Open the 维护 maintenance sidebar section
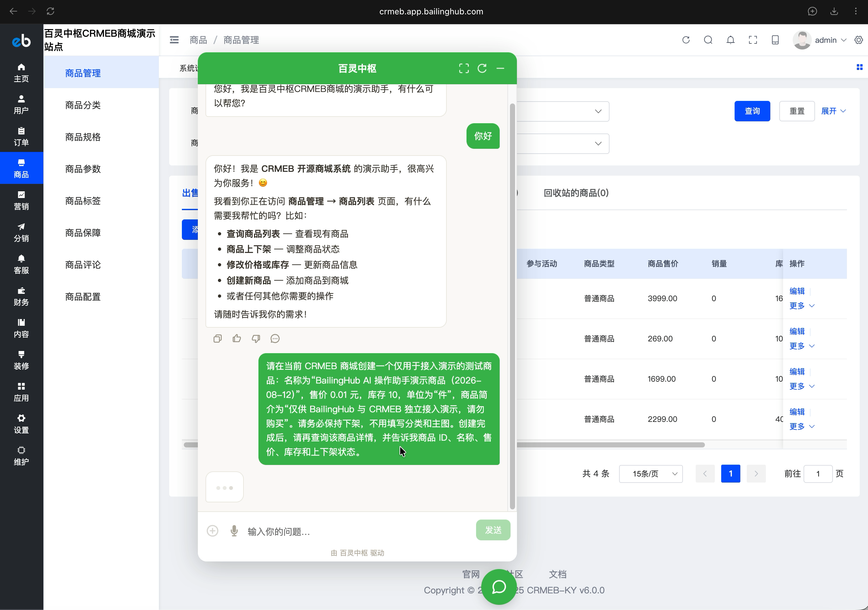Viewport: 868px width, 610px height. click(21, 456)
